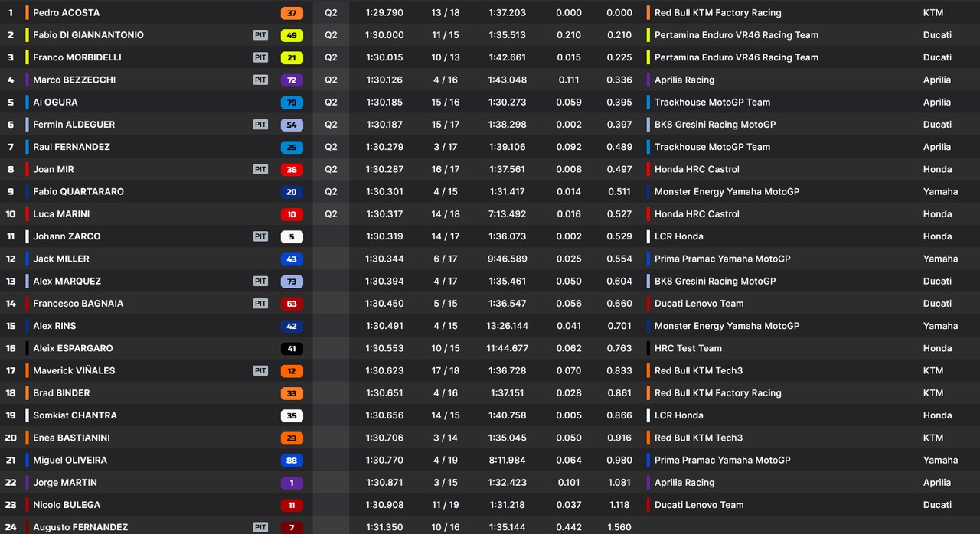Click Franco Morbidelli's number 21 badge
The height and width of the screenshot is (534, 980).
pos(292,57)
